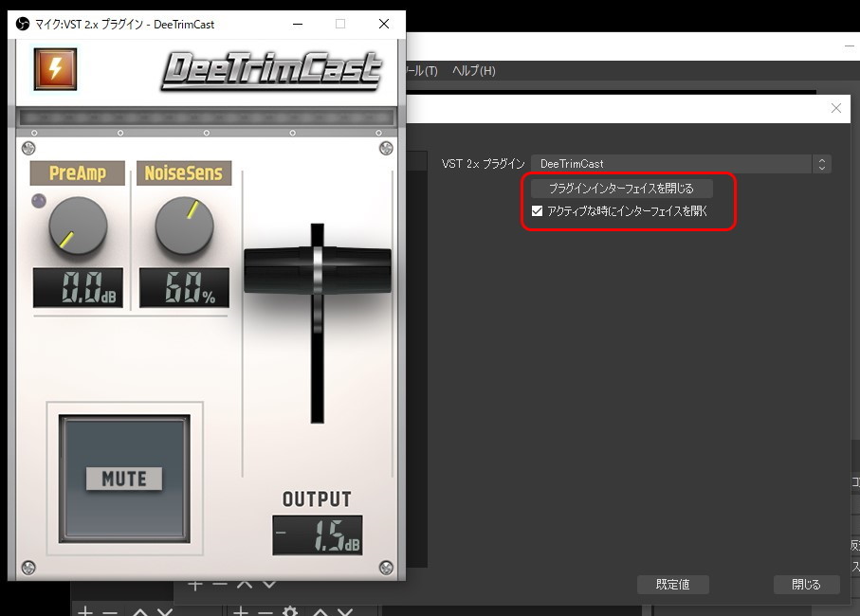
Task: Toggle the orange lightning power button in DeeTrimCast
Action: pyautogui.click(x=55, y=69)
